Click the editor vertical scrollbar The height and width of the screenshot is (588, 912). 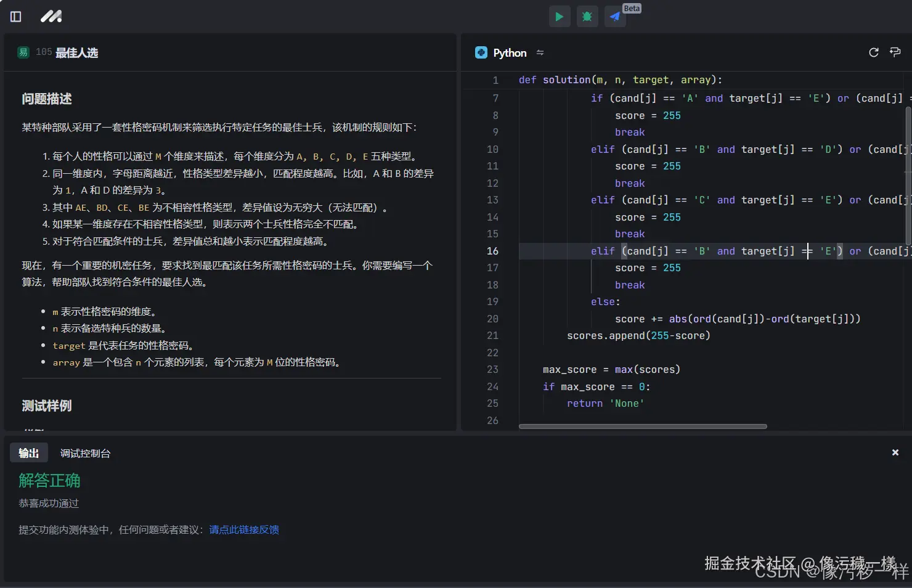pyautogui.click(x=908, y=176)
